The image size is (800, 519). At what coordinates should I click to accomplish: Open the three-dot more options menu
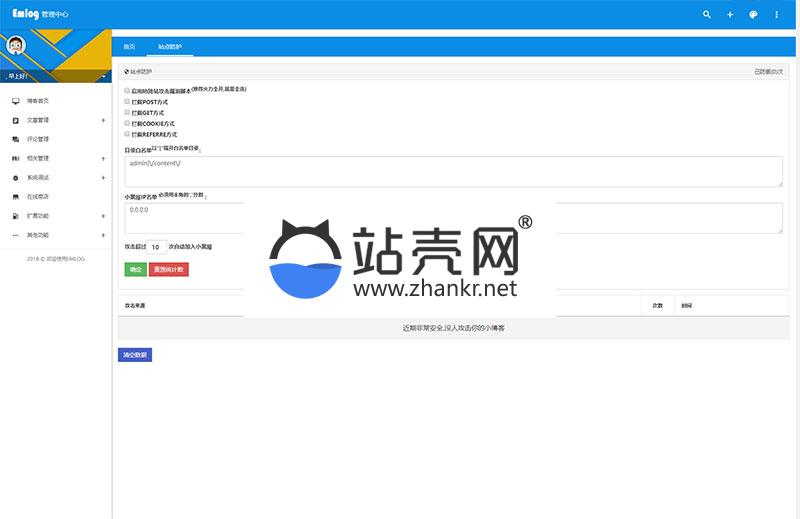[x=777, y=15]
